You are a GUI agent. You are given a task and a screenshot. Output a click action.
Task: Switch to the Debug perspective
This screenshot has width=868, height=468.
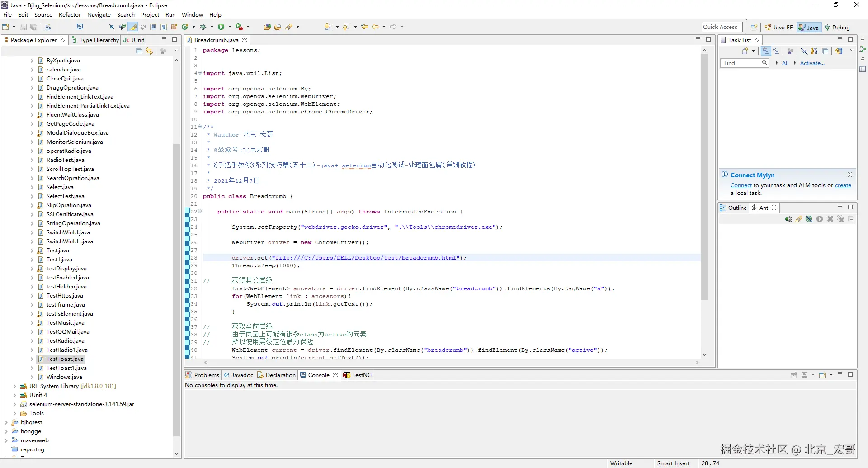click(x=837, y=27)
